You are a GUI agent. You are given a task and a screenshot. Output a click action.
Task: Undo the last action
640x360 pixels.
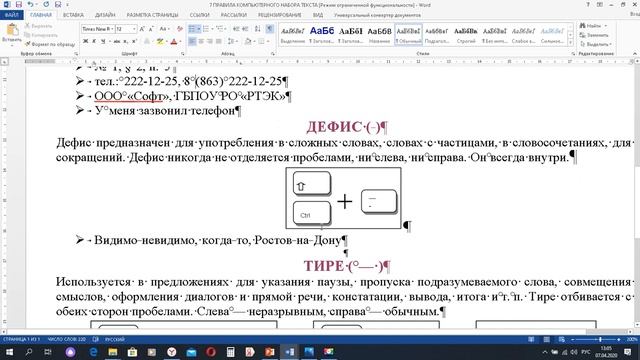(31, 4)
